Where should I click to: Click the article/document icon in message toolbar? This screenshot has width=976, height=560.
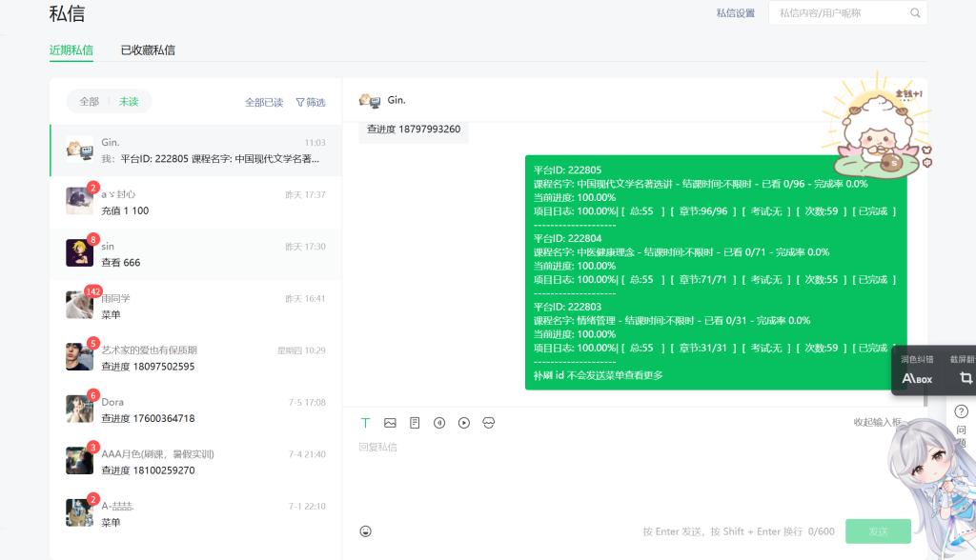[x=415, y=422]
